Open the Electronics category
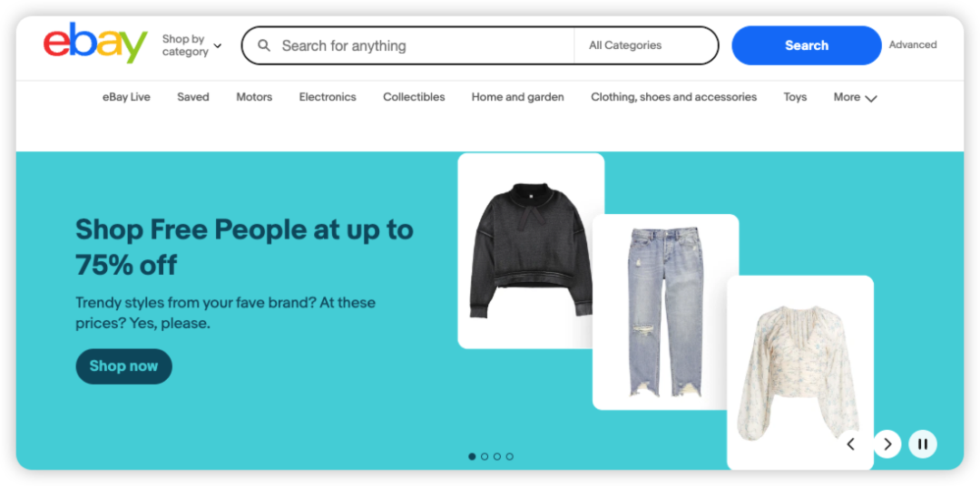Image resolution: width=980 pixels, height=486 pixels. coord(328,97)
